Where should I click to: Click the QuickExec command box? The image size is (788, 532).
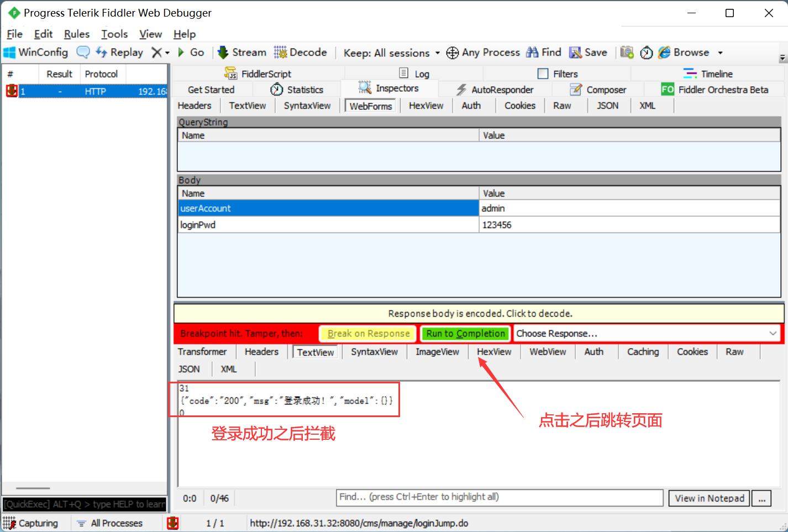pos(85,504)
